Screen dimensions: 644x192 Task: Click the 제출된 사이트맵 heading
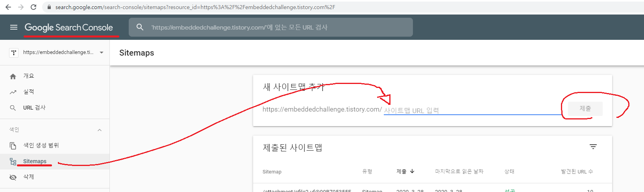coord(292,148)
